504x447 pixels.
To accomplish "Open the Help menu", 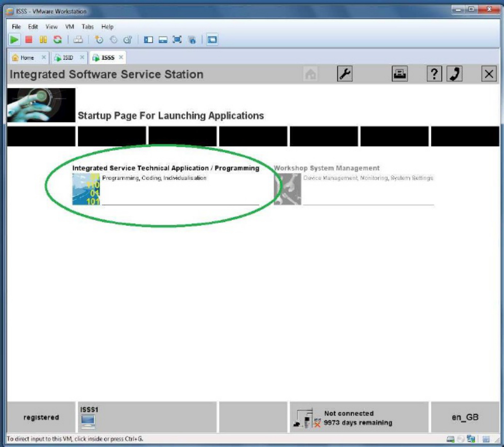I will click(x=107, y=27).
